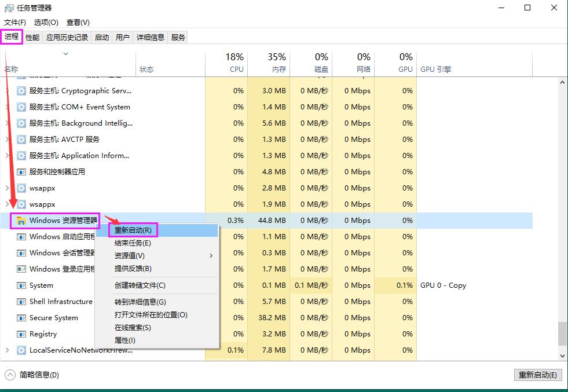Click the scrollbar down arrow
568x392 pixels.
562,356
